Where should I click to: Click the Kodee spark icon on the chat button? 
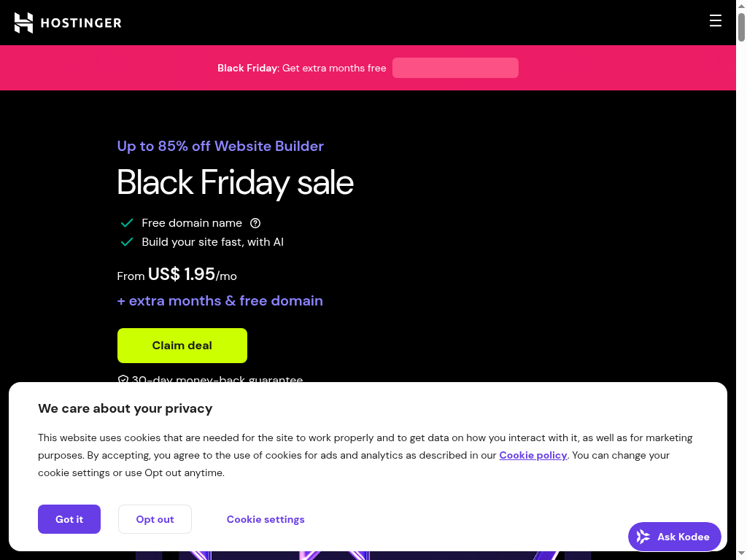click(x=644, y=537)
